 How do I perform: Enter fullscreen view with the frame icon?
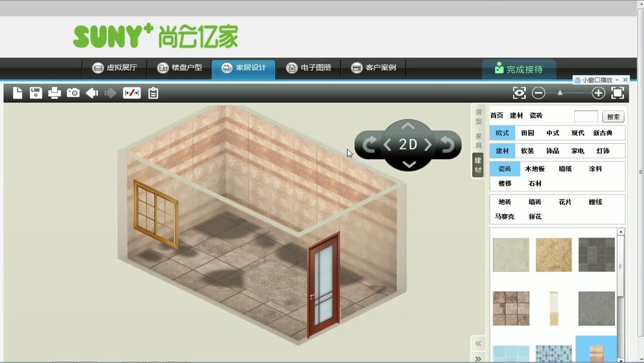coord(618,93)
